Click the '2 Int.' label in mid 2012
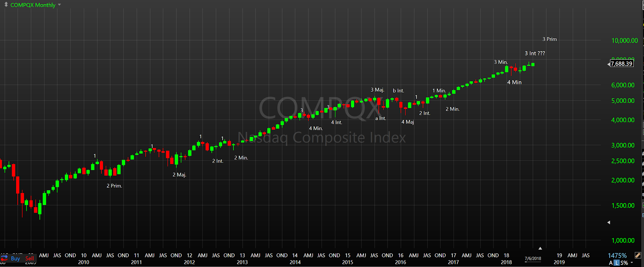644x267 pixels. (x=218, y=161)
